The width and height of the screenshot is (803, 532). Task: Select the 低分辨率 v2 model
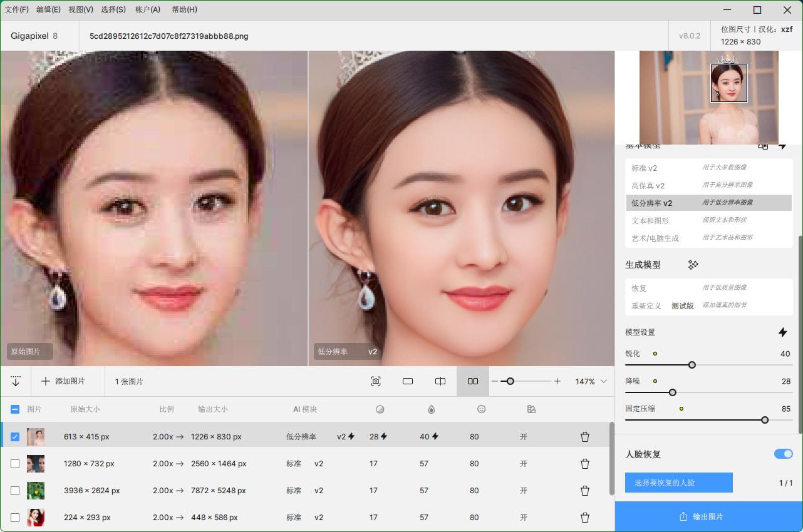708,203
